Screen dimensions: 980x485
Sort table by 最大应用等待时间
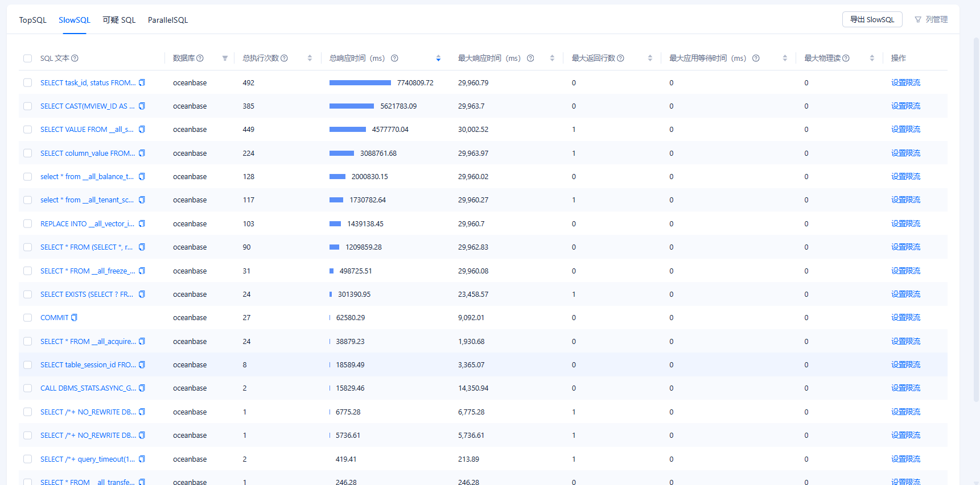click(785, 59)
